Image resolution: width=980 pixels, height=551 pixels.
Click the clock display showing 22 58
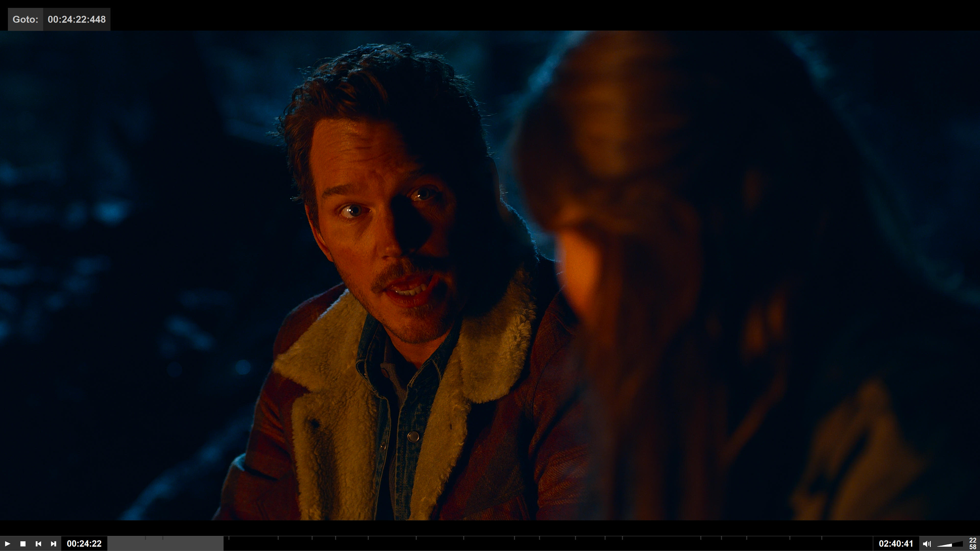coord(972,544)
